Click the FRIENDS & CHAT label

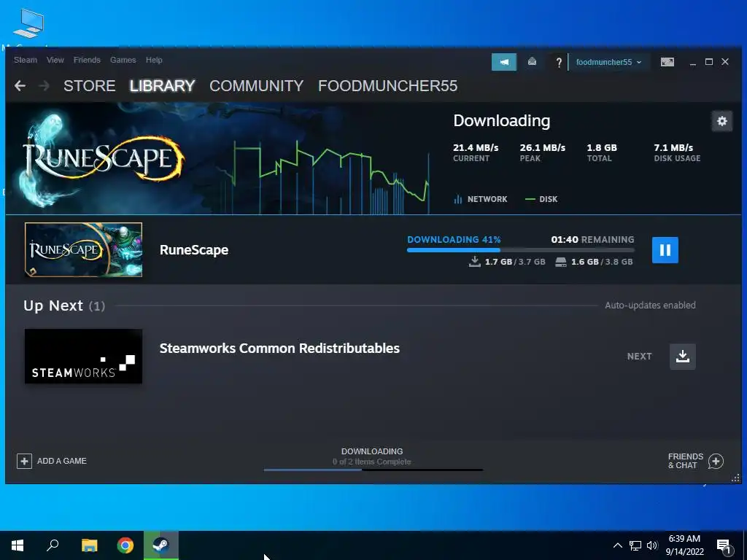[x=686, y=461]
